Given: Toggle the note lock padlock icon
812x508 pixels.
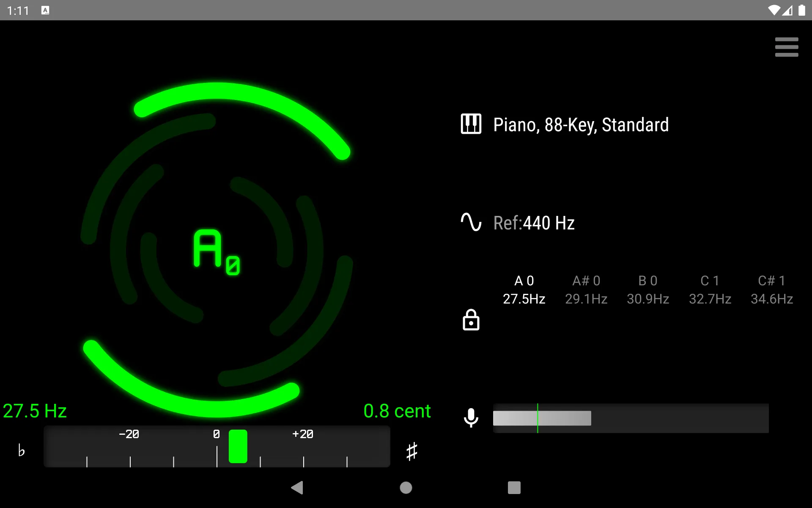Looking at the screenshot, I should 471,320.
